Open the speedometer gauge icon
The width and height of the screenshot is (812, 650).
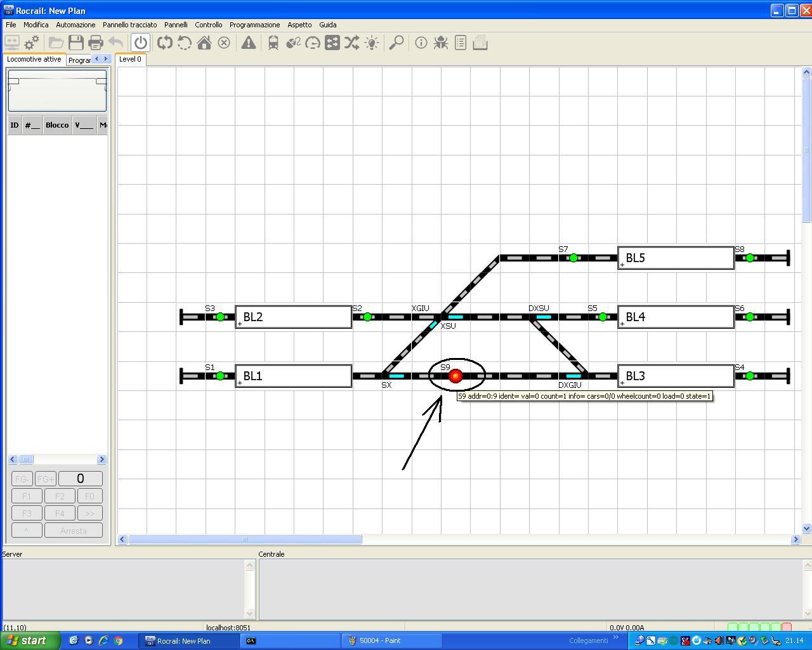point(313,43)
